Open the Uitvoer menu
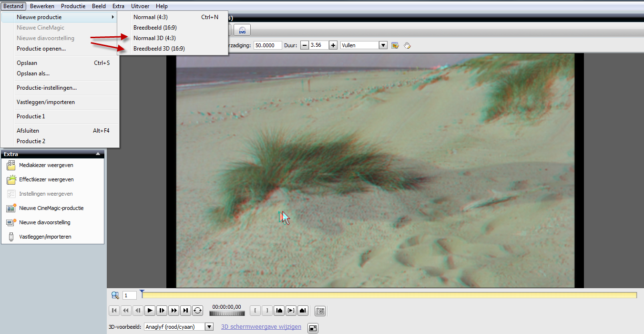 click(x=140, y=6)
